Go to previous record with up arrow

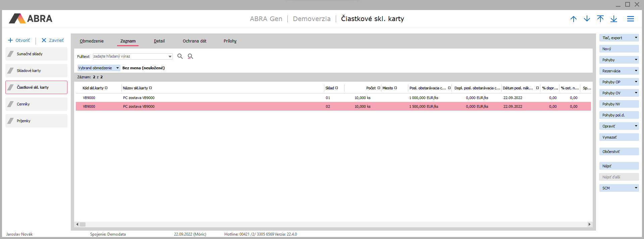pyautogui.click(x=574, y=19)
